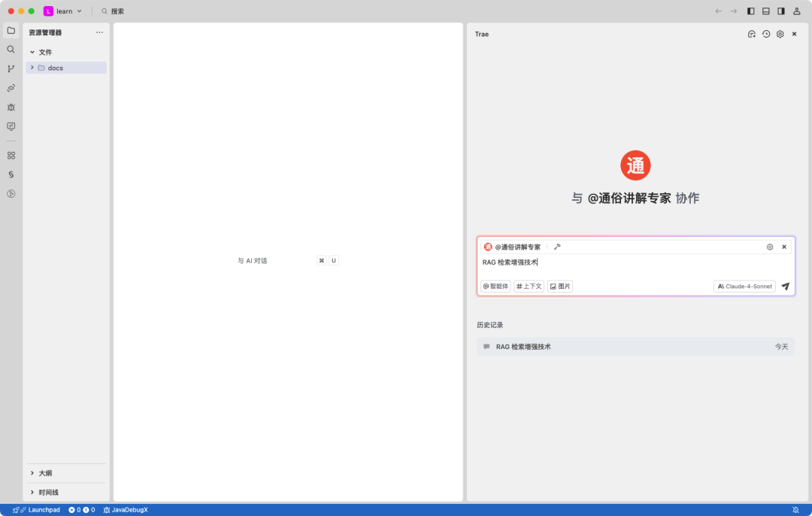Open Search in the activity bar
Viewport: 812px width, 516px height.
coord(11,50)
